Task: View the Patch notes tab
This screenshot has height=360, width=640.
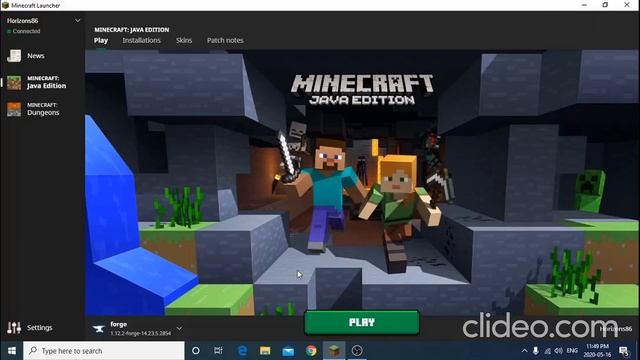Action: [225, 40]
